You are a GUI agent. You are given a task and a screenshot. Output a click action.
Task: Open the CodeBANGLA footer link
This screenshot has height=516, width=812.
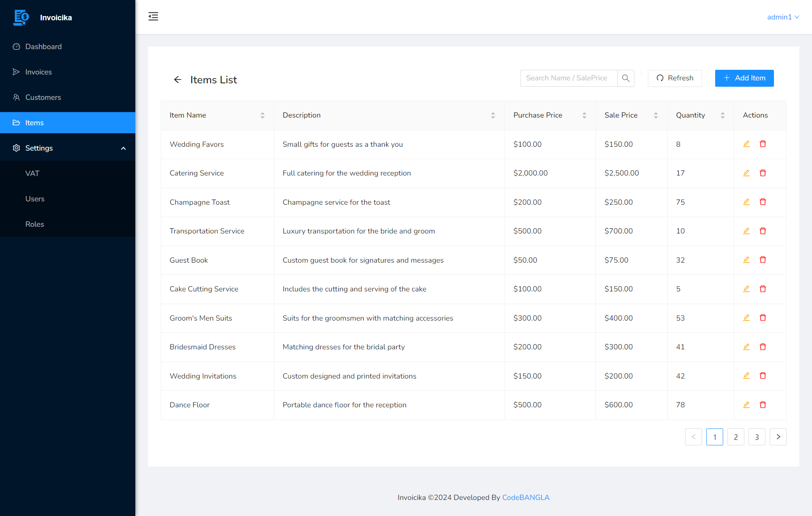tap(526, 497)
